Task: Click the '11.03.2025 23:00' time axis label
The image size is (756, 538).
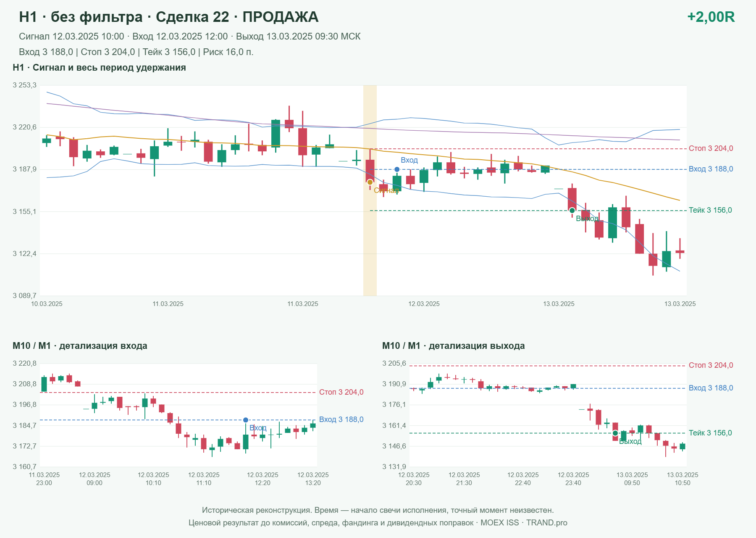Action: pyautogui.click(x=44, y=479)
